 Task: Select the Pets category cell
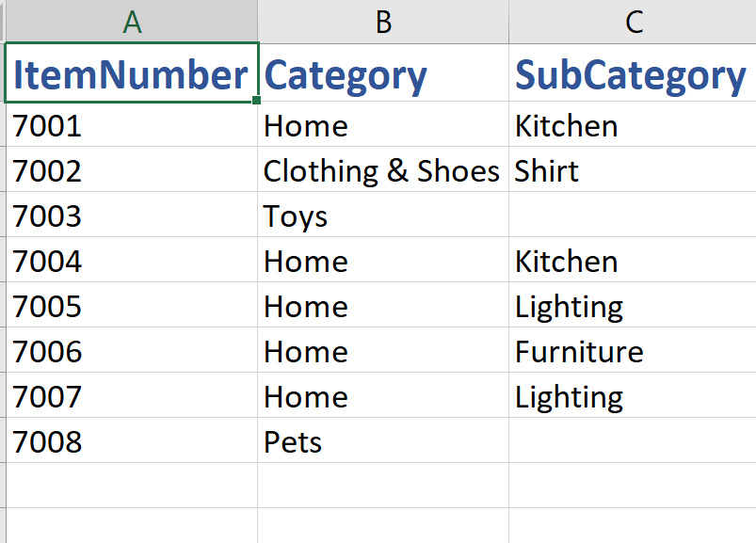pos(383,441)
